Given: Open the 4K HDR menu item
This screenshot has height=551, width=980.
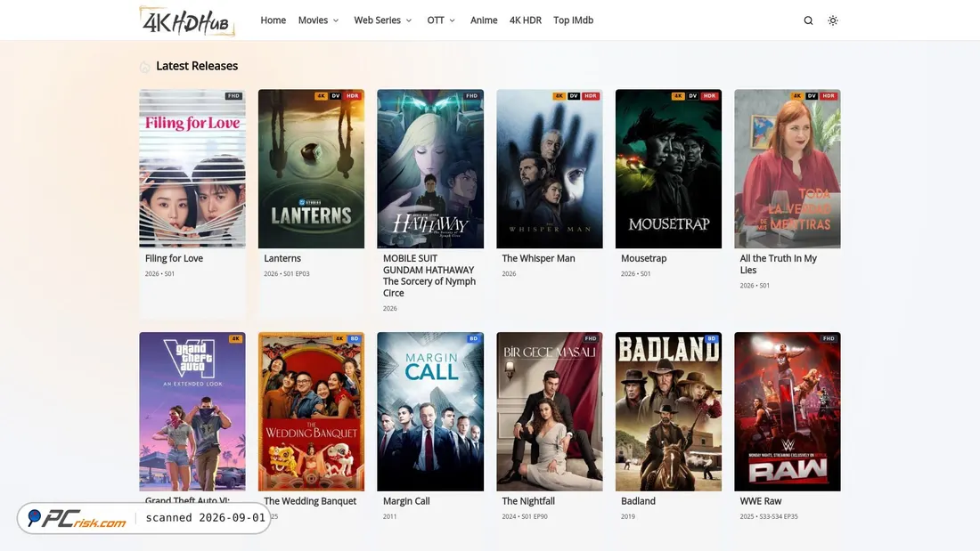Looking at the screenshot, I should [x=525, y=20].
